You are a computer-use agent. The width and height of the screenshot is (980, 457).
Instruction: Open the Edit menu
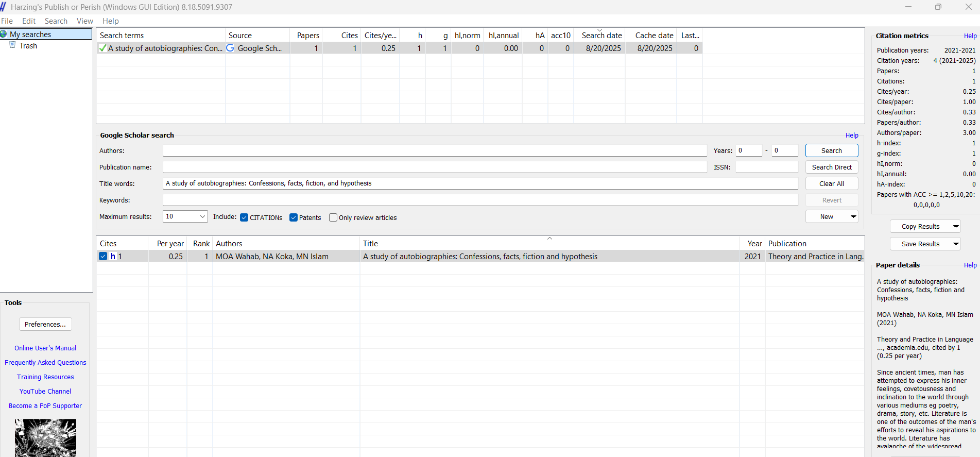29,21
